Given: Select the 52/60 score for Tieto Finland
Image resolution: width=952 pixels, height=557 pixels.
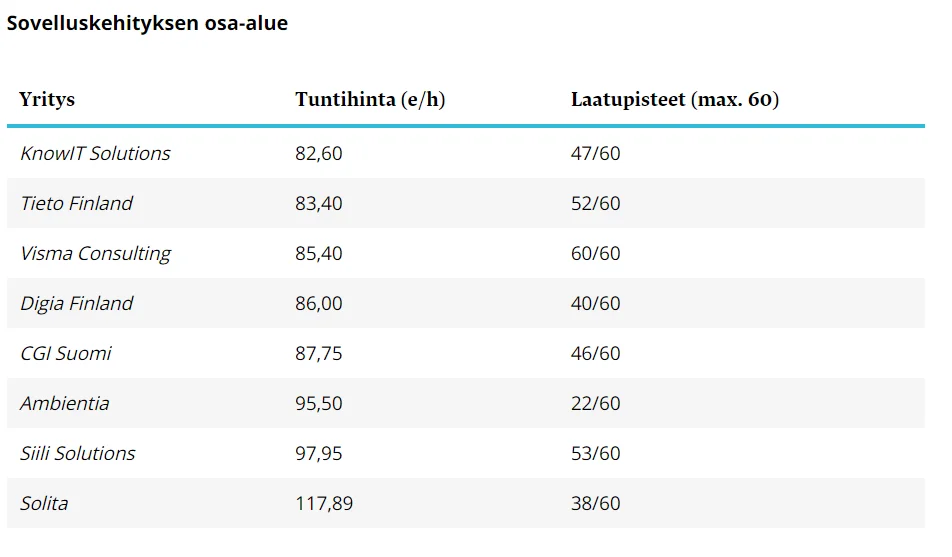Looking at the screenshot, I should pos(595,203).
